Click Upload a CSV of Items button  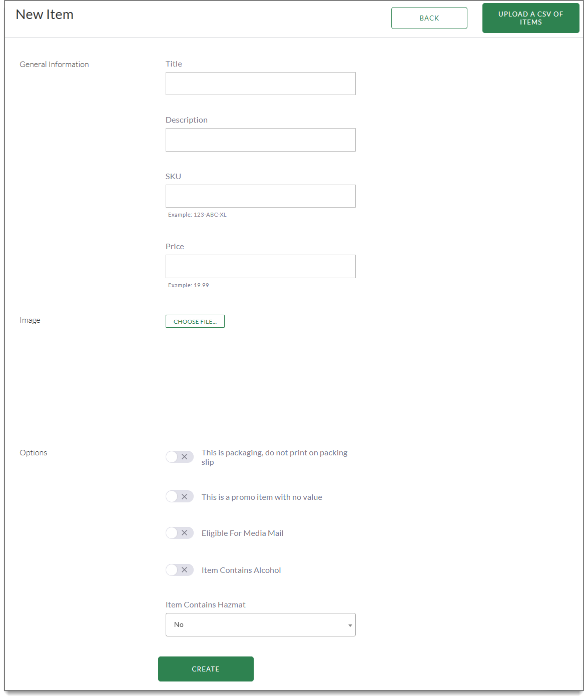[x=530, y=18]
